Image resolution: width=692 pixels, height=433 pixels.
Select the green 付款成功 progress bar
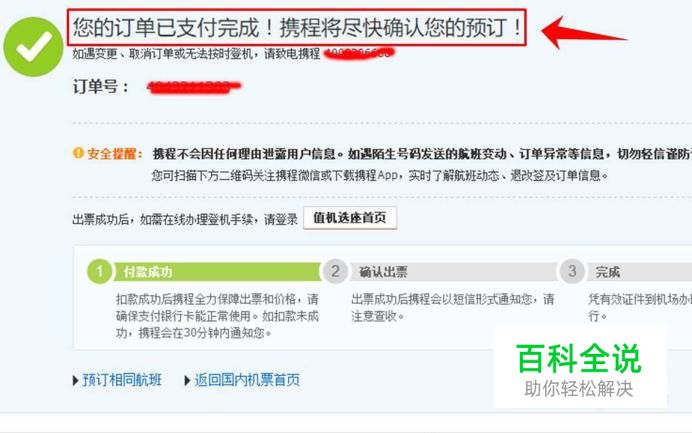pyautogui.click(x=218, y=272)
